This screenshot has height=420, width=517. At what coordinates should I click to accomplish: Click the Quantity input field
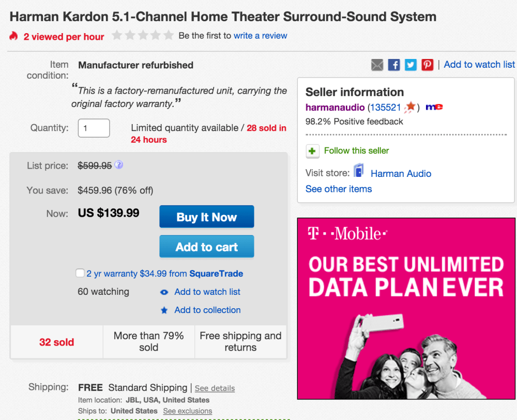[94, 128]
